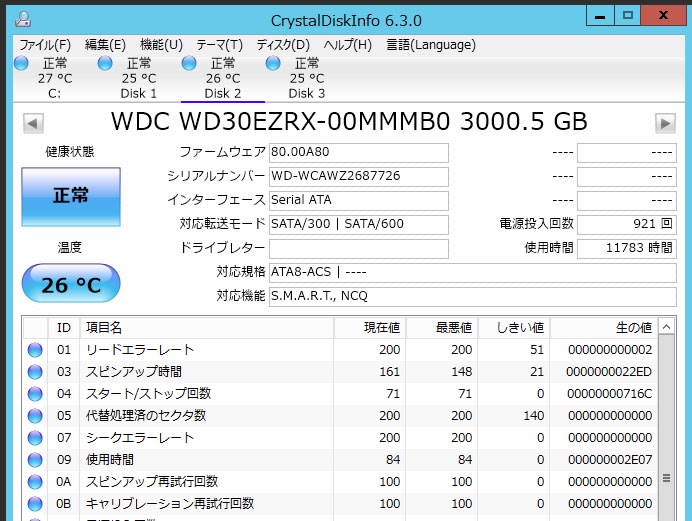This screenshot has width=692, height=521.
Task: Click the 項目名 column header
Action: point(207,328)
